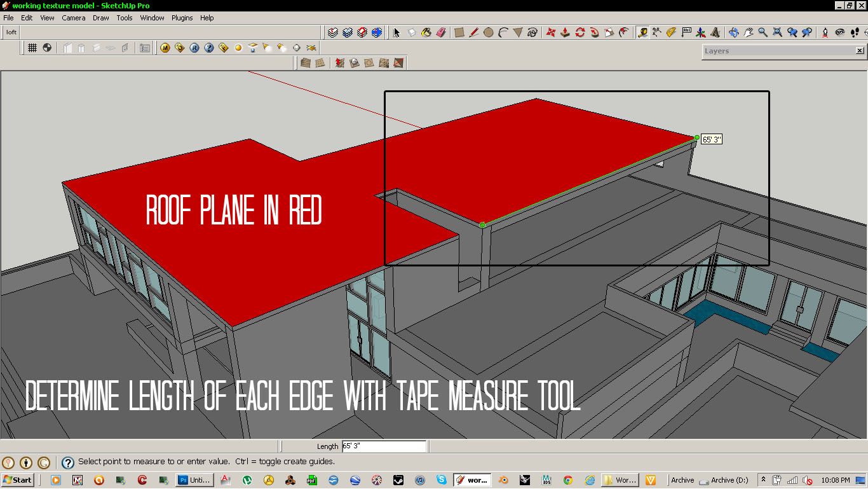
Task: Activate the Arc tool
Action: click(503, 32)
